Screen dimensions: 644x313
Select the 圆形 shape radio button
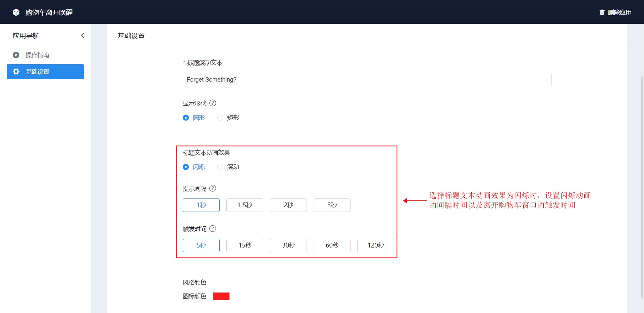click(186, 118)
